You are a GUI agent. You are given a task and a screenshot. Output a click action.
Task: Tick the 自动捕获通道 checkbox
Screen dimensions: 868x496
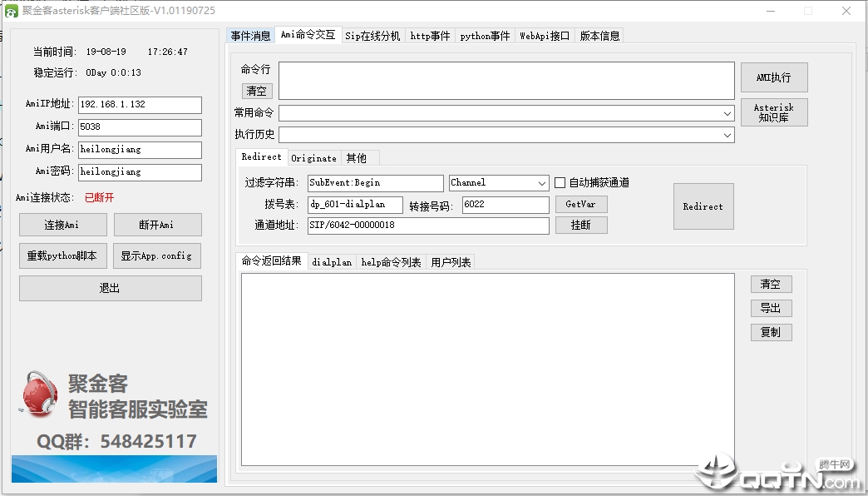[560, 183]
